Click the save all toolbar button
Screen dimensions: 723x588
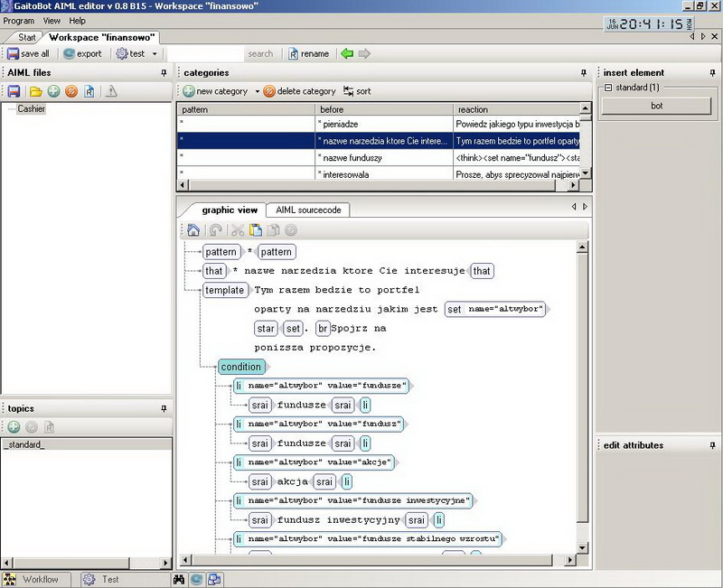point(28,53)
